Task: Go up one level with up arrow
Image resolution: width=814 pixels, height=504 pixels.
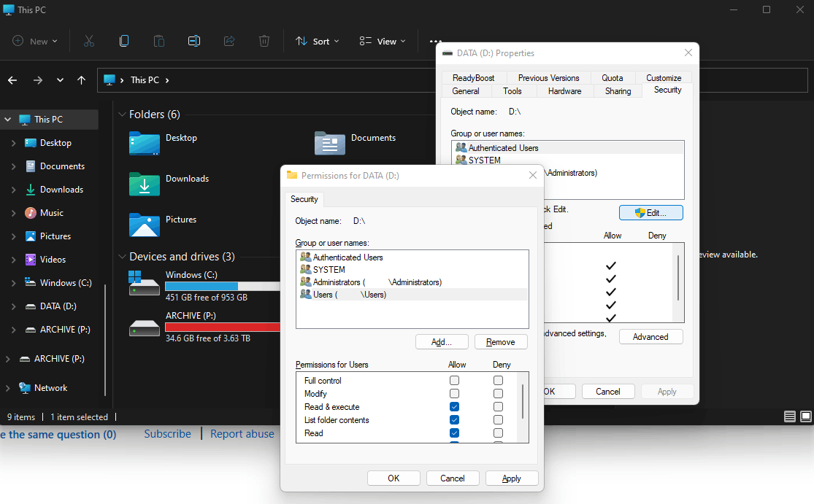Action: pos(82,80)
